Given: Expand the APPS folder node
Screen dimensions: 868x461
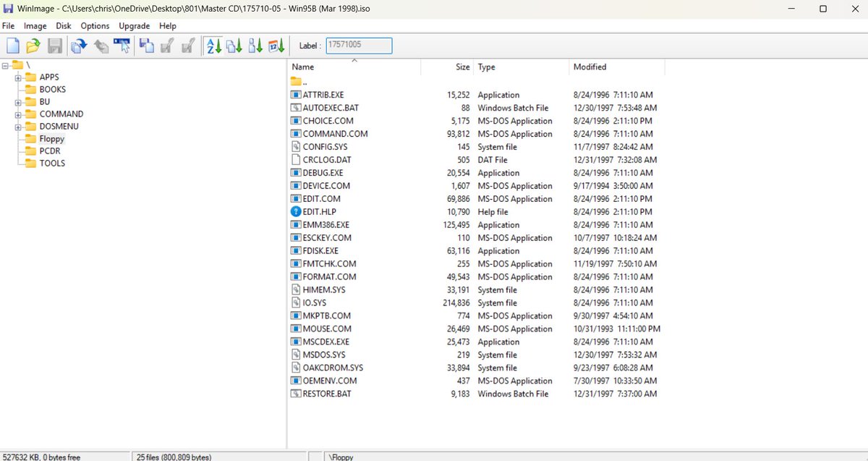Looking at the screenshot, I should coord(18,77).
